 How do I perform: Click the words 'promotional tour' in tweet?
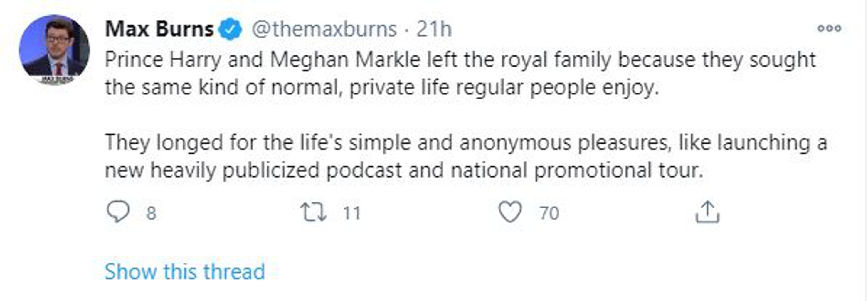(619, 170)
